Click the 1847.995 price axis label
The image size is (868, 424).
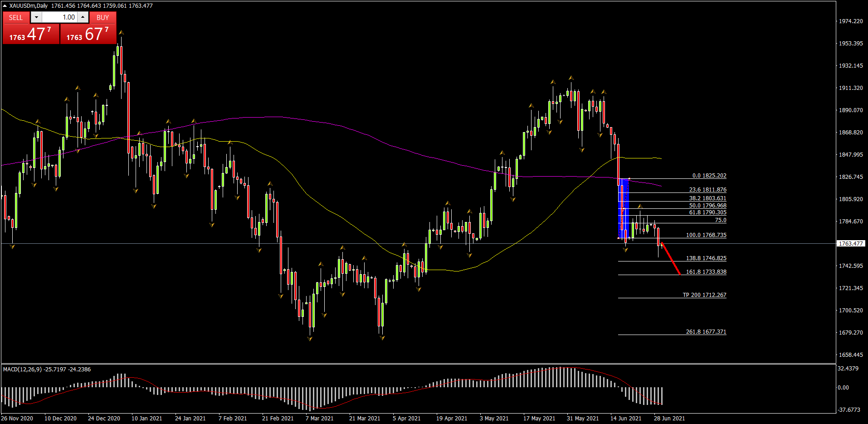851,155
